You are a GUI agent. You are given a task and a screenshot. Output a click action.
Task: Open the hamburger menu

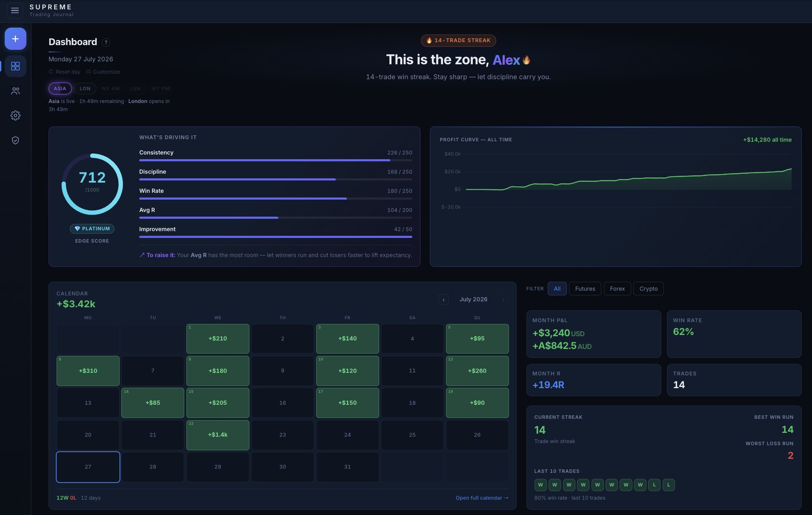coord(15,10)
